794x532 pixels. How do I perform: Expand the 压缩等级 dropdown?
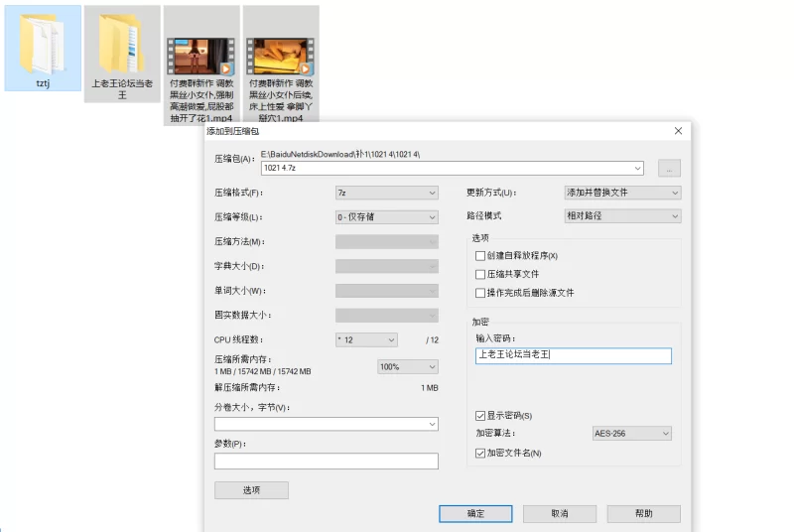386,216
